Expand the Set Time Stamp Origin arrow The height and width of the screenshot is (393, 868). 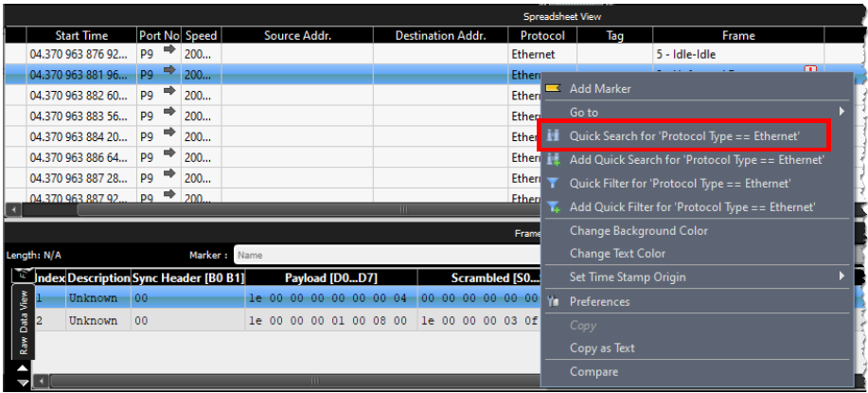tap(842, 277)
